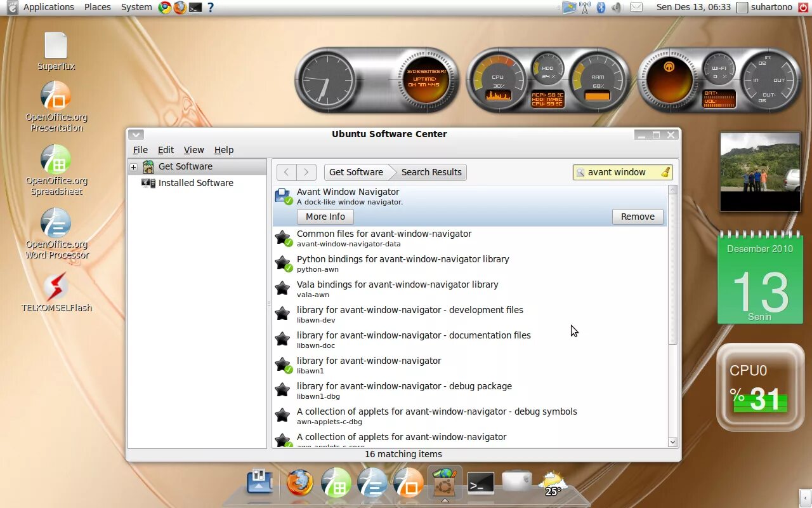Click the help question mark panel icon

(x=211, y=8)
